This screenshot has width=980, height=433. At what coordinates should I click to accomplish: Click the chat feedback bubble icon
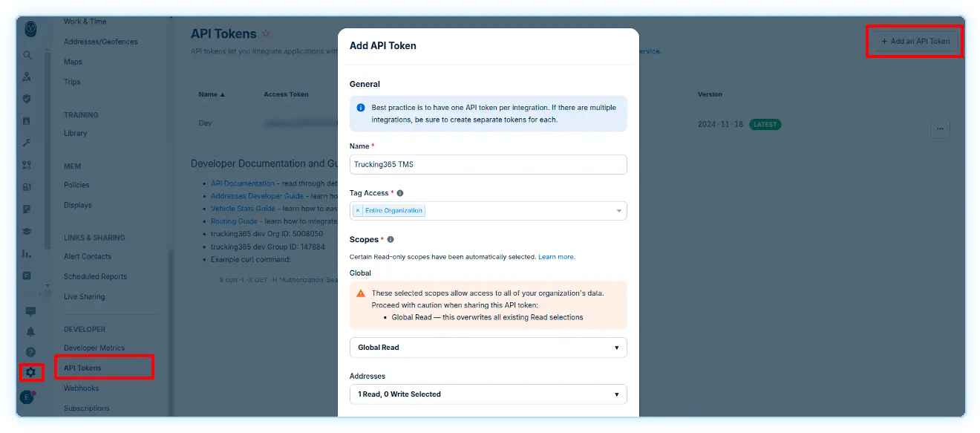click(x=30, y=312)
